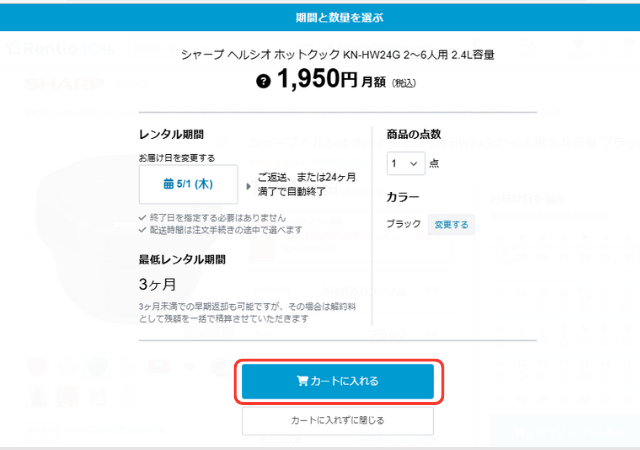Screen dimensions: 640x450
Task: Click the cart icon inside カートに入れる button
Action: pos(302,381)
